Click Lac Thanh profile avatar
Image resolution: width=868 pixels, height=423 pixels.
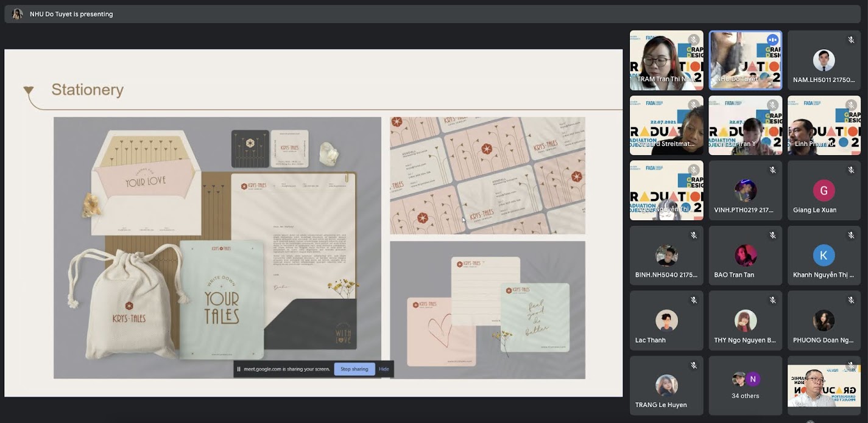pos(666,321)
